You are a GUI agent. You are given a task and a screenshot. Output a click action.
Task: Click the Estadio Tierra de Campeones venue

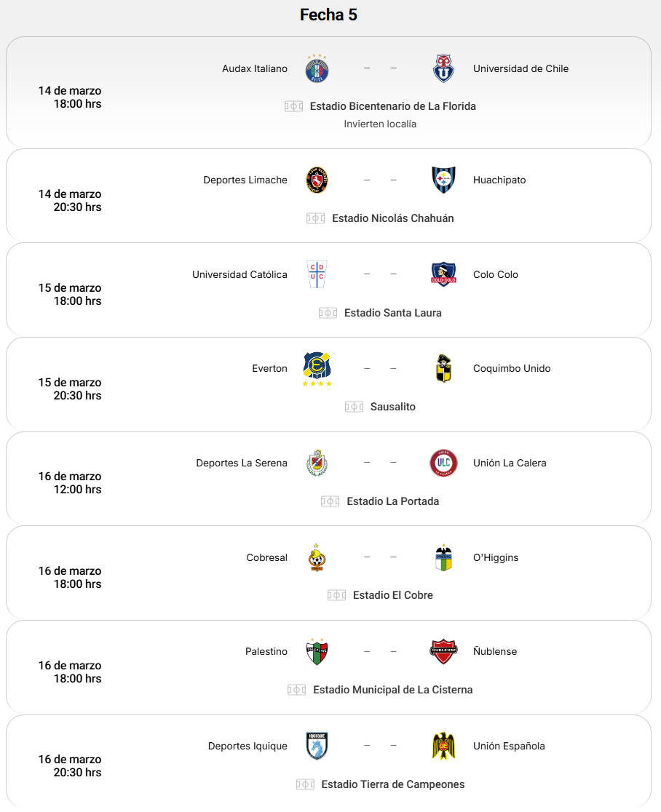[x=392, y=784]
